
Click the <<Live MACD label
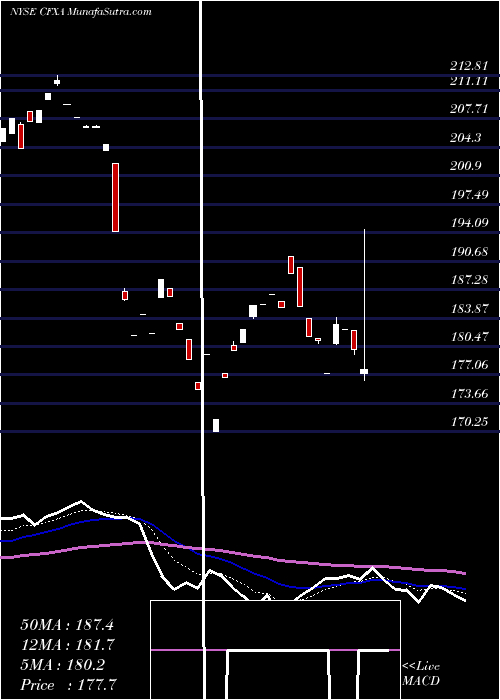tap(421, 673)
